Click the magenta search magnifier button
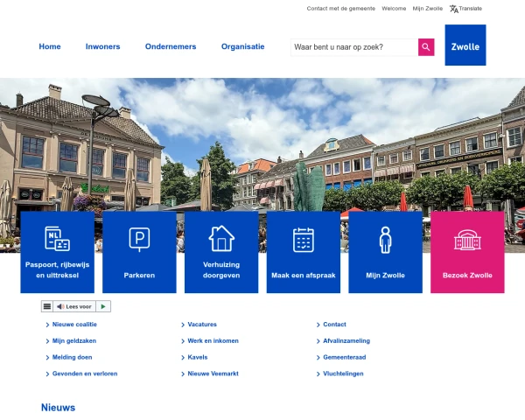This screenshot has width=525, height=420. pyautogui.click(x=426, y=47)
